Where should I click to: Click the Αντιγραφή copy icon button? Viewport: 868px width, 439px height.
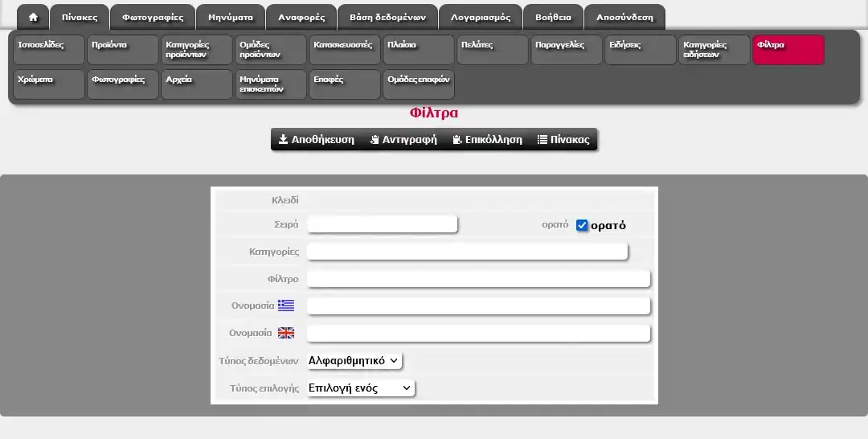pos(375,140)
